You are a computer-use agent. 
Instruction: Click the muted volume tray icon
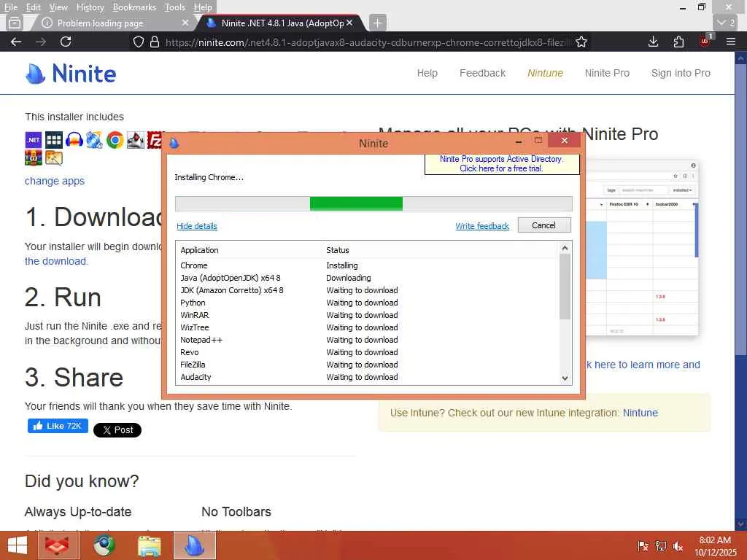(x=678, y=546)
